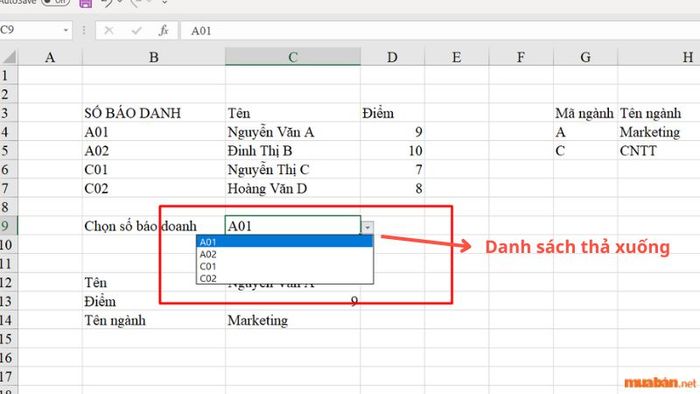Click cell 'Hoàng Văn D'

(293, 188)
